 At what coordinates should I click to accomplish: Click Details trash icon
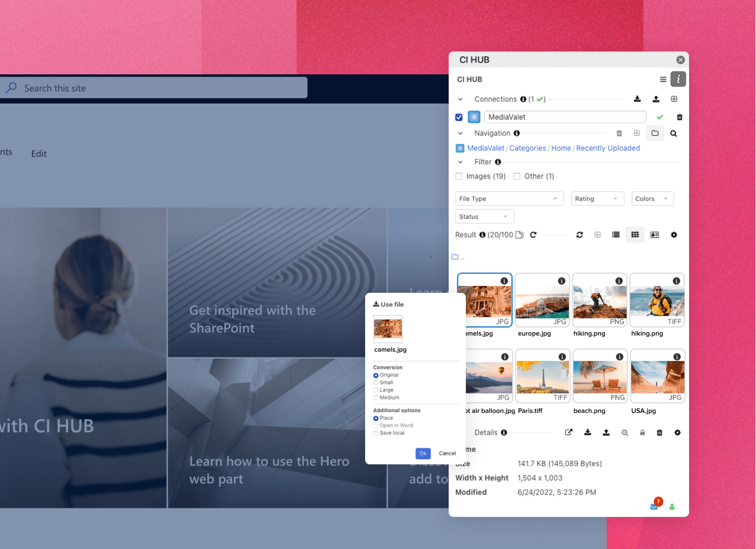click(659, 433)
